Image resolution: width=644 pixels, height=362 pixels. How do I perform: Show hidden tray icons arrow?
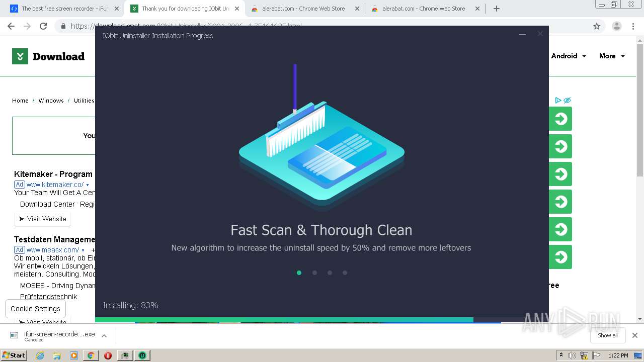561,355
